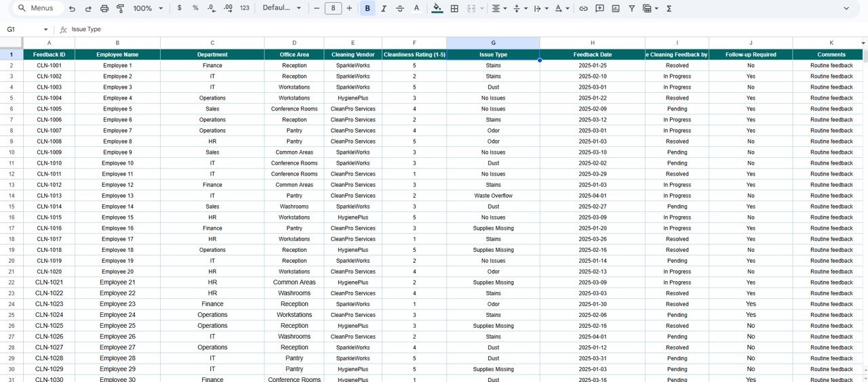Click the Menus search box
The image size is (868, 382).
(37, 9)
